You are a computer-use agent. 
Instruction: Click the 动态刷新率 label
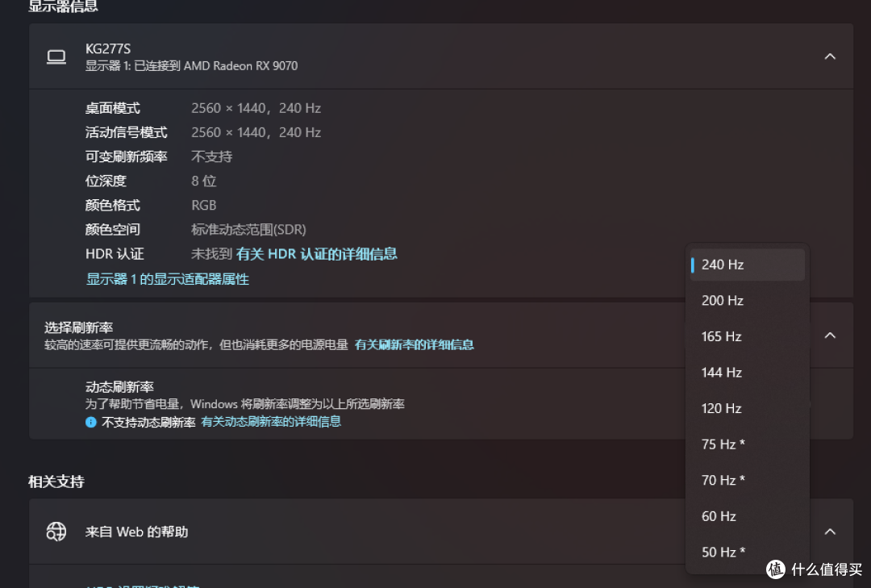pos(119,387)
